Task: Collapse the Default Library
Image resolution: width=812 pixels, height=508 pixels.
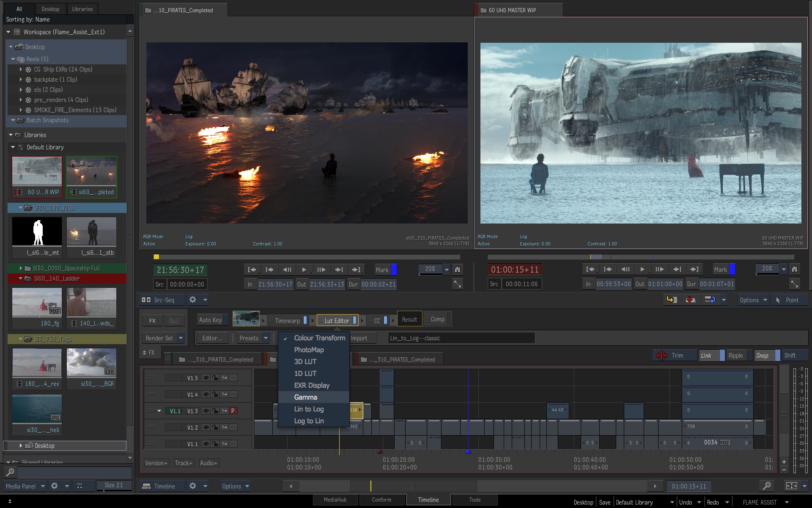Action: [x=13, y=147]
